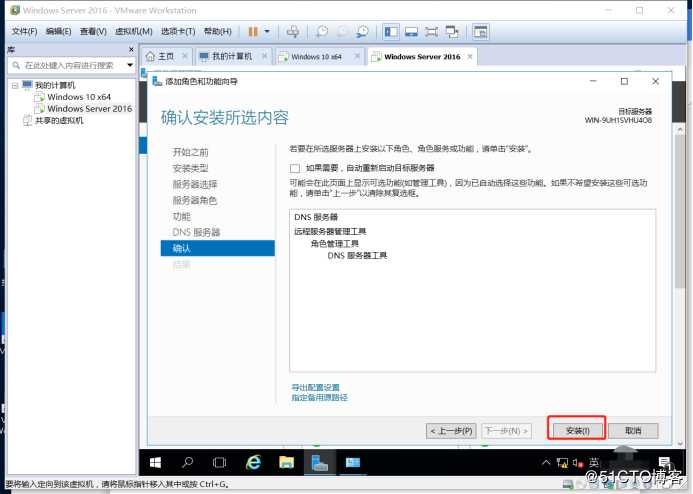Click the unity mode toolbar icon
Viewport: 693px width, 494px height.
(x=452, y=32)
